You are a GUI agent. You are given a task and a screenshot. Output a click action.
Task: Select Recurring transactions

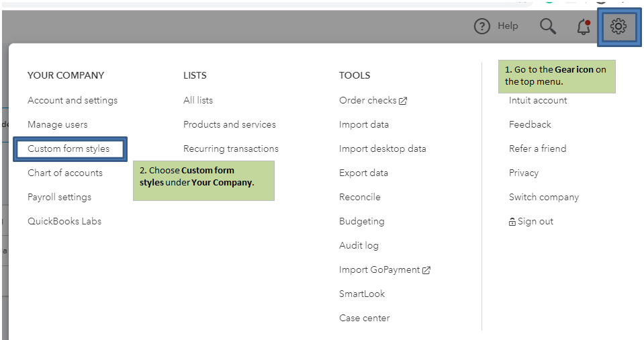(231, 148)
